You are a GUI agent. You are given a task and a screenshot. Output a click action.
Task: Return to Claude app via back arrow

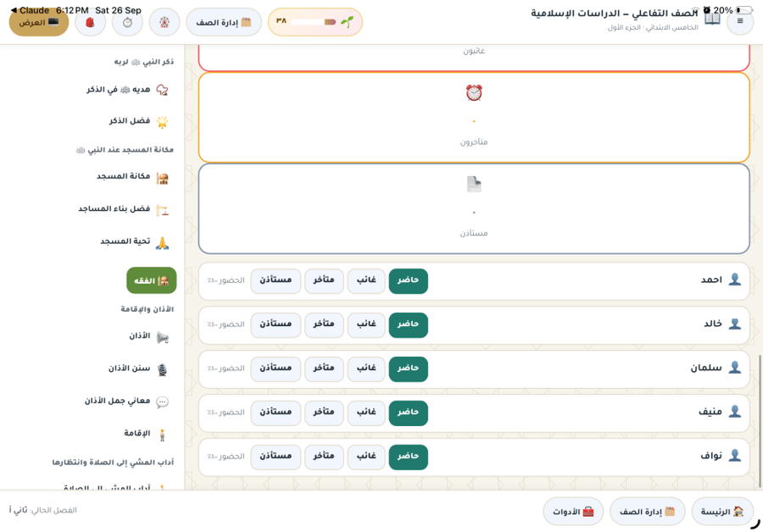(x=30, y=10)
